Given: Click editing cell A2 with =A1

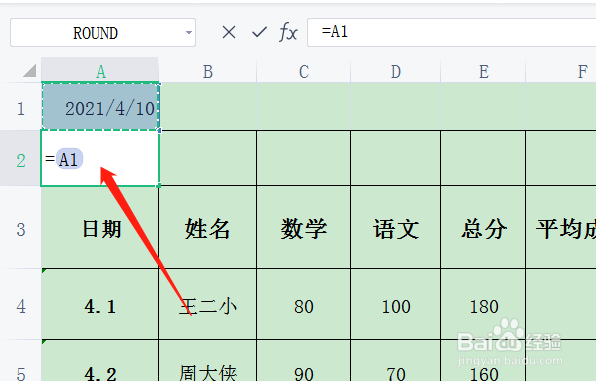Looking at the screenshot, I should pos(100,158).
